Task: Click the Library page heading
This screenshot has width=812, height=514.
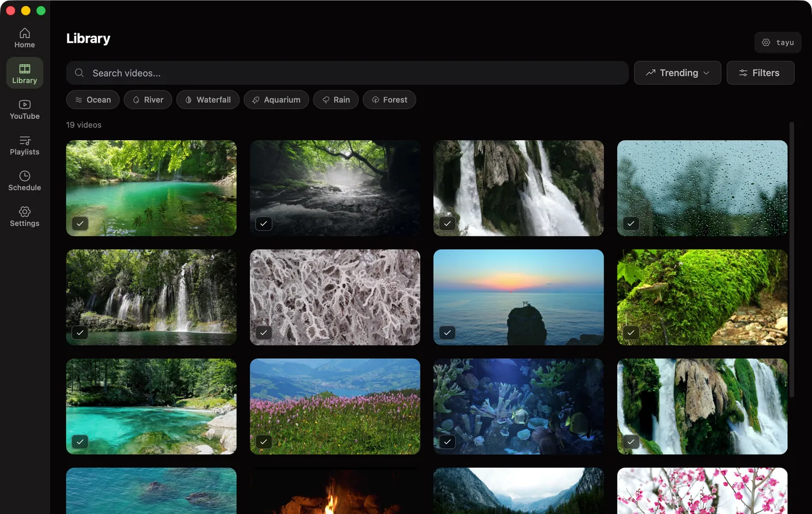Action: coord(88,38)
